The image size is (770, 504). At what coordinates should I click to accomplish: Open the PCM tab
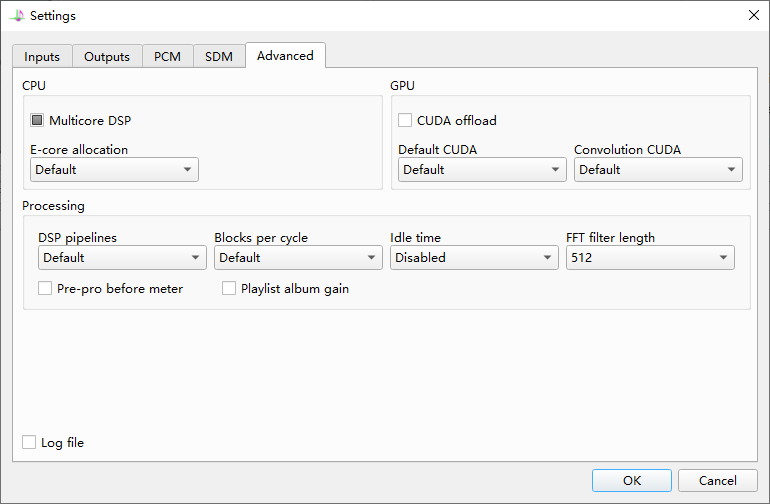pyautogui.click(x=167, y=57)
